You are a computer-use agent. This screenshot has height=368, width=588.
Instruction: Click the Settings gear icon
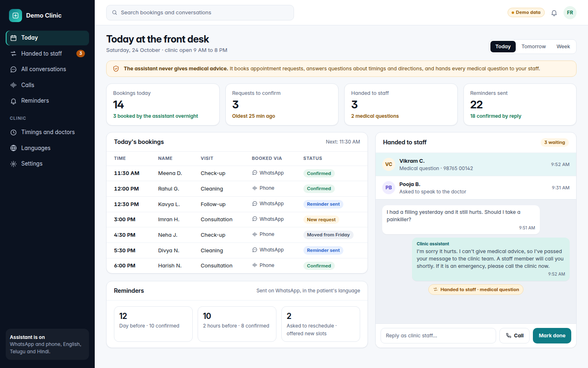[13, 164]
